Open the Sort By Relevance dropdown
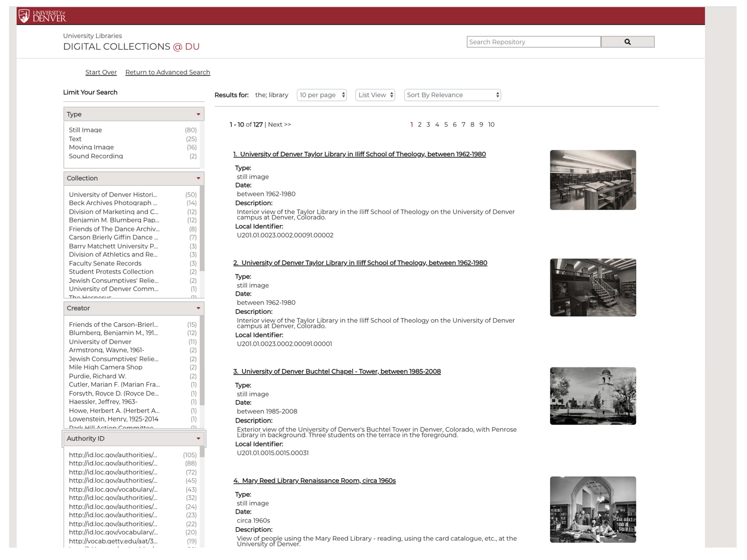Viewport: 747px width, 560px height. pyautogui.click(x=452, y=95)
